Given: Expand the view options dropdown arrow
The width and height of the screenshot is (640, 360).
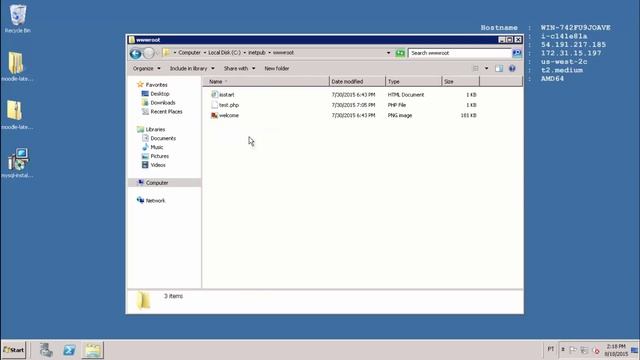Looking at the screenshot, I should [486, 69].
